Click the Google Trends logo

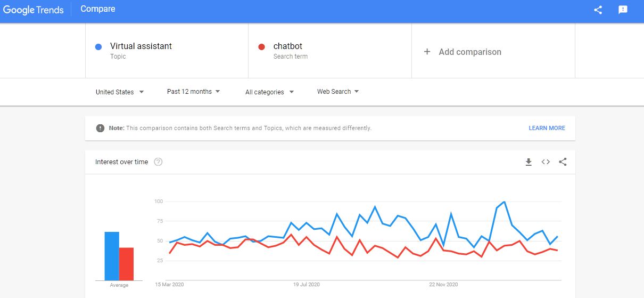(x=34, y=10)
